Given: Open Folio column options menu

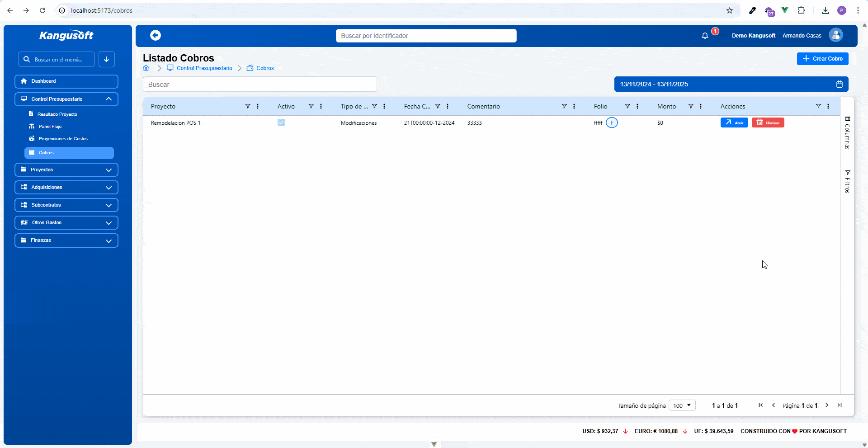Looking at the screenshot, I should coord(637,106).
